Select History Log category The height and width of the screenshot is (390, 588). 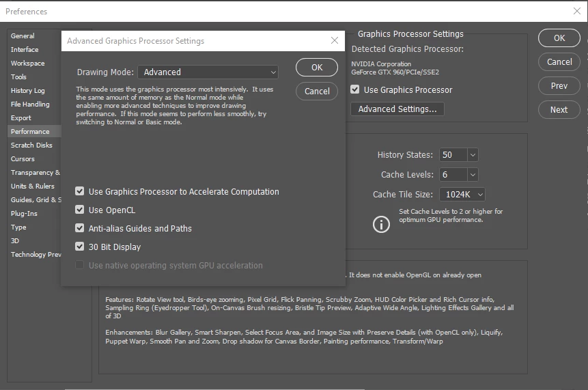tap(28, 91)
